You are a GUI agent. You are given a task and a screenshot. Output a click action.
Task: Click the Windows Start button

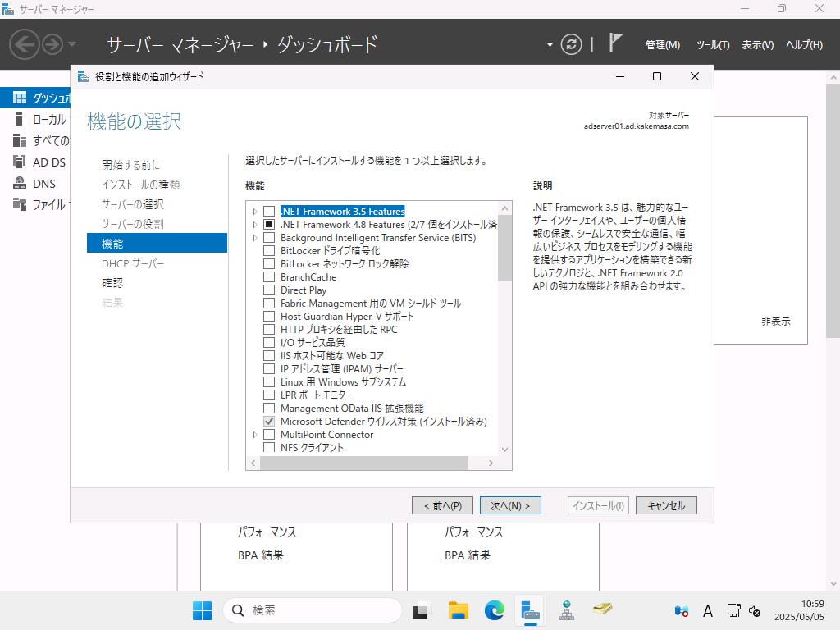tap(202, 610)
